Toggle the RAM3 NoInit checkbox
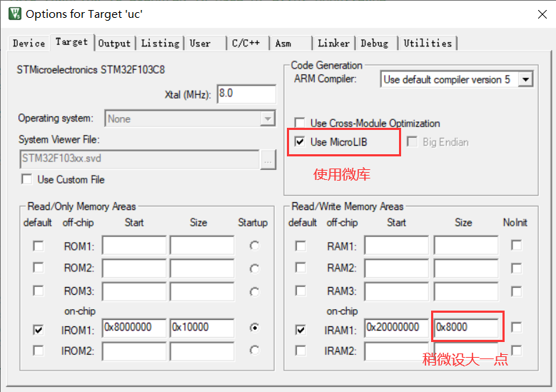 [x=516, y=291]
